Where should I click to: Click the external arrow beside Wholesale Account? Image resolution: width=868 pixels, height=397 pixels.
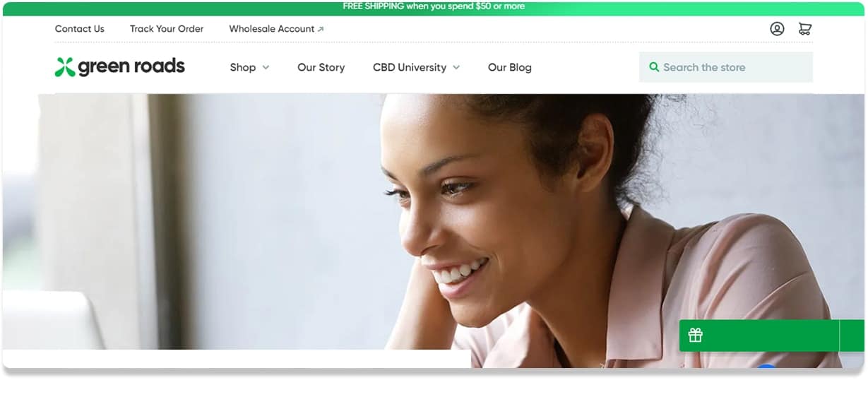coord(321,30)
